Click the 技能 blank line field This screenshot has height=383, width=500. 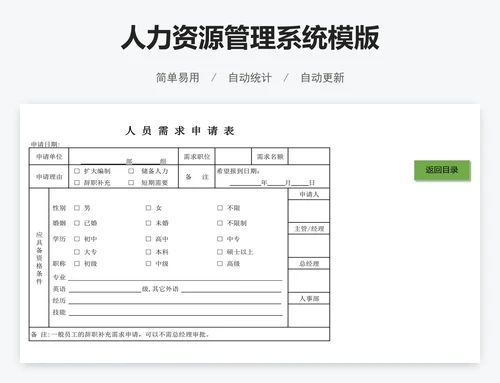175,312
